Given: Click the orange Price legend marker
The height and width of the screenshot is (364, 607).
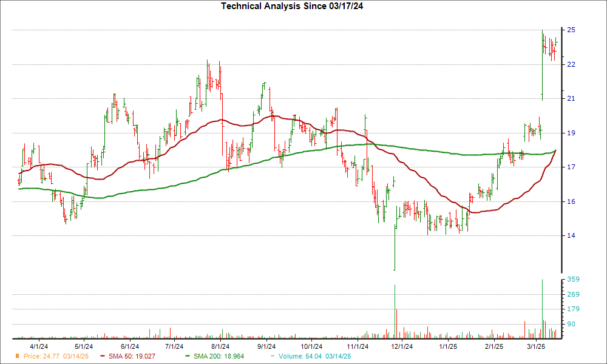Looking at the screenshot, I should click(x=18, y=356).
